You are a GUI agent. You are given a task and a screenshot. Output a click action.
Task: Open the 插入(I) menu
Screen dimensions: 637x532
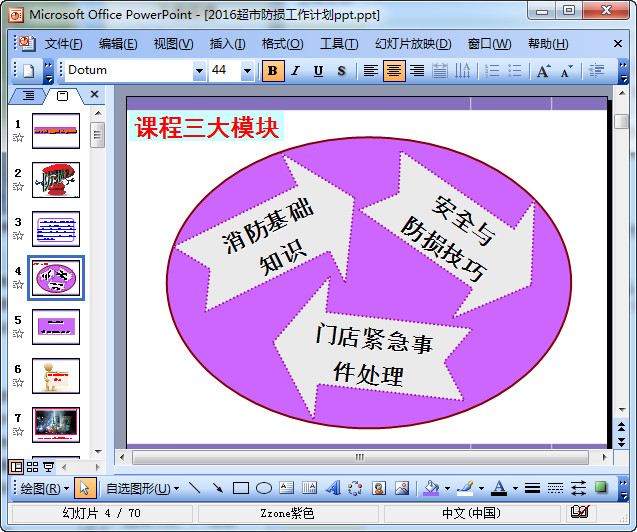point(227,43)
